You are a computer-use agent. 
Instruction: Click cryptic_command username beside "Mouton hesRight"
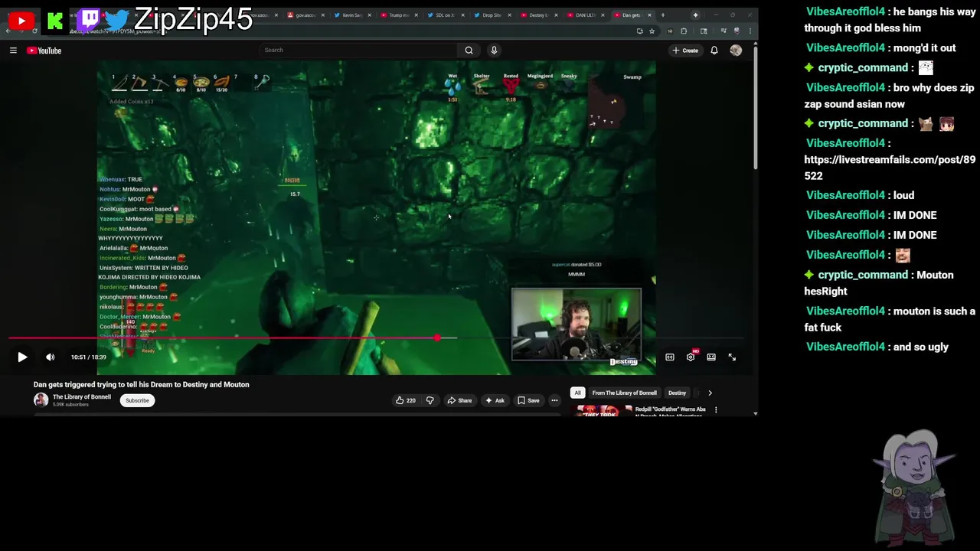click(x=863, y=275)
